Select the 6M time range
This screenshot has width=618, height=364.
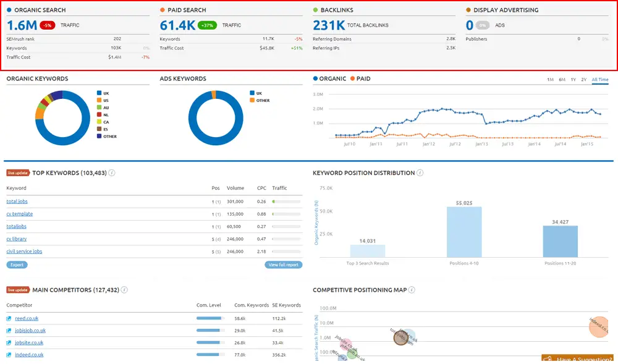562,80
